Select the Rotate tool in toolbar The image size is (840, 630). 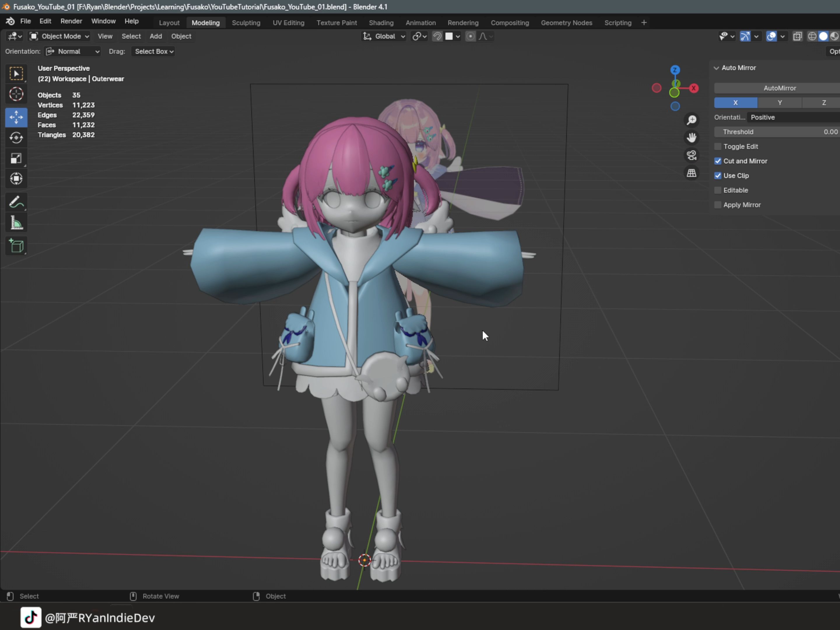click(16, 138)
